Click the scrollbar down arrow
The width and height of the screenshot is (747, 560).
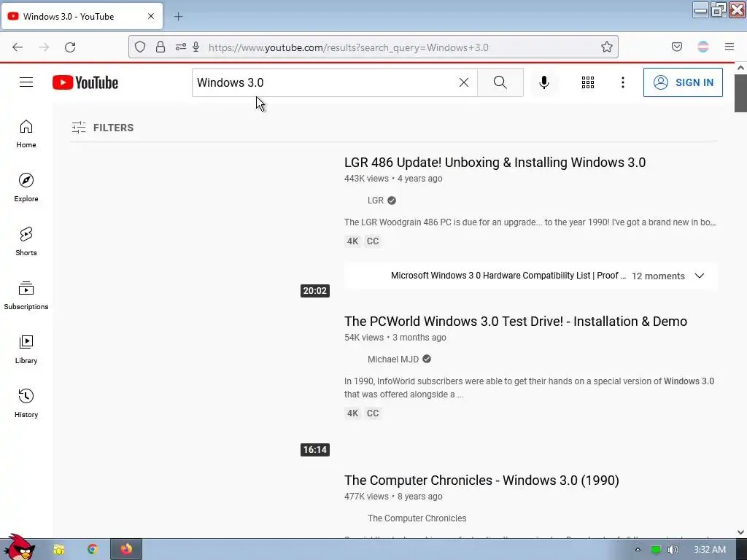click(x=740, y=532)
